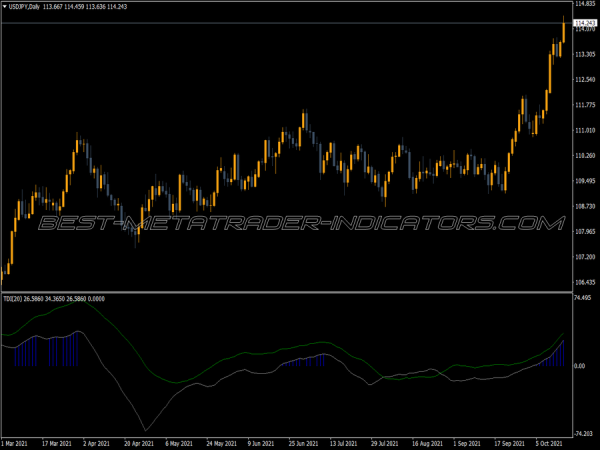The image size is (600, 450).
Task: Click the 16 Aug 2021 date label
Action: pyautogui.click(x=427, y=443)
